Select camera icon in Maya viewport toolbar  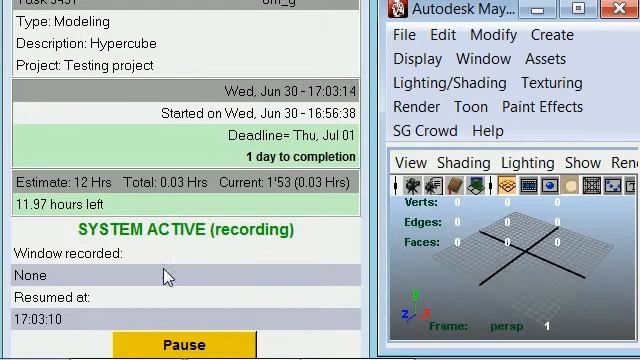tap(412, 186)
